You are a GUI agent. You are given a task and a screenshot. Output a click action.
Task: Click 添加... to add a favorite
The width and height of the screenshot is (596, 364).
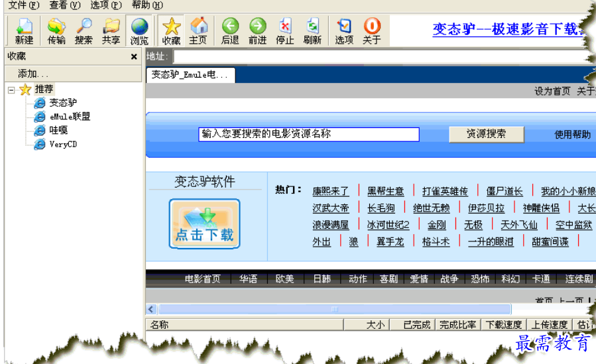point(33,74)
